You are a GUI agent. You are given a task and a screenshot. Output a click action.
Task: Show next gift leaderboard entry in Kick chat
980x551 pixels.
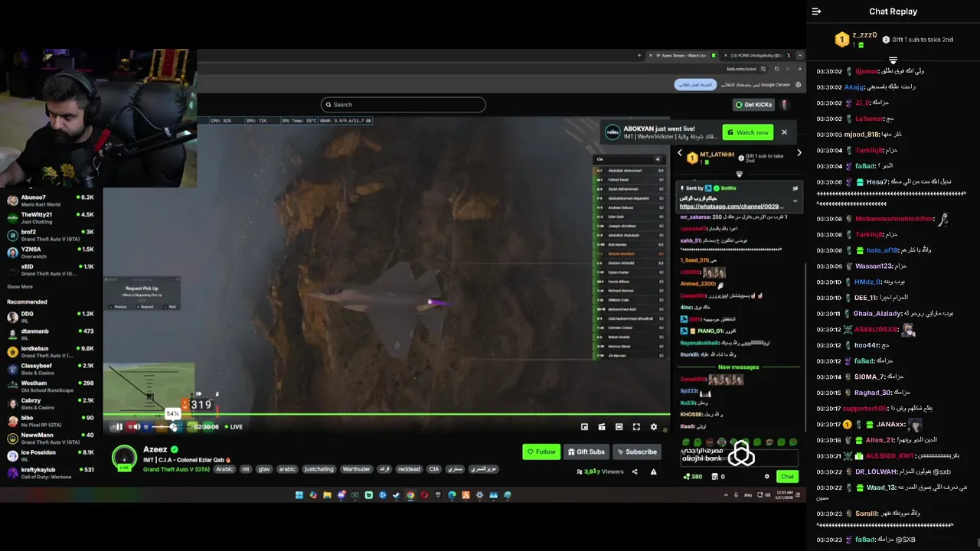tap(799, 153)
